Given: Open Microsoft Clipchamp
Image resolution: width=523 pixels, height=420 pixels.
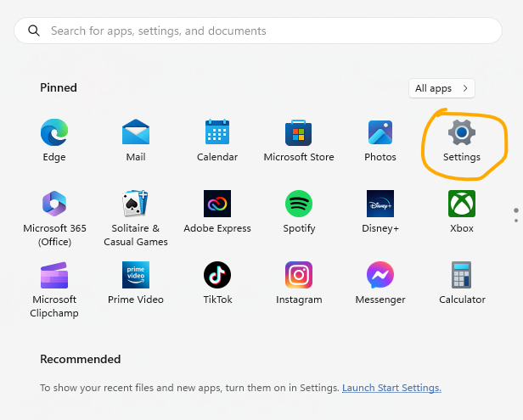Looking at the screenshot, I should [x=54, y=289].
